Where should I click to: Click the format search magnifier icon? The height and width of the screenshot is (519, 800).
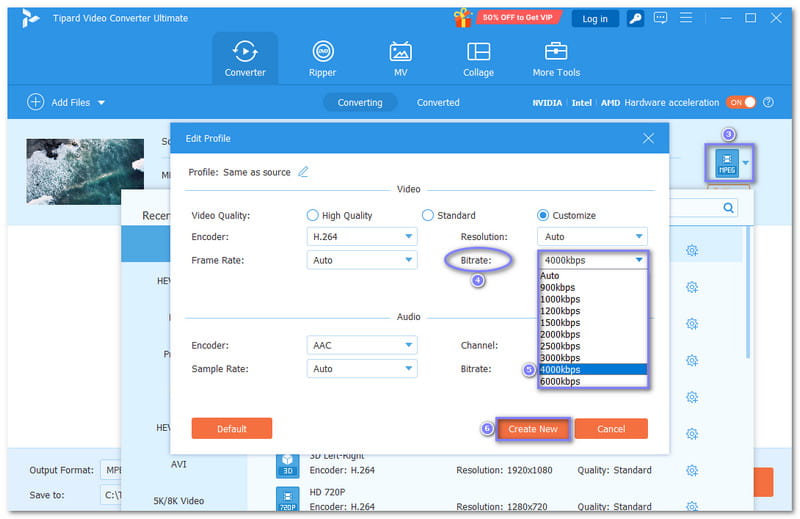(x=728, y=208)
